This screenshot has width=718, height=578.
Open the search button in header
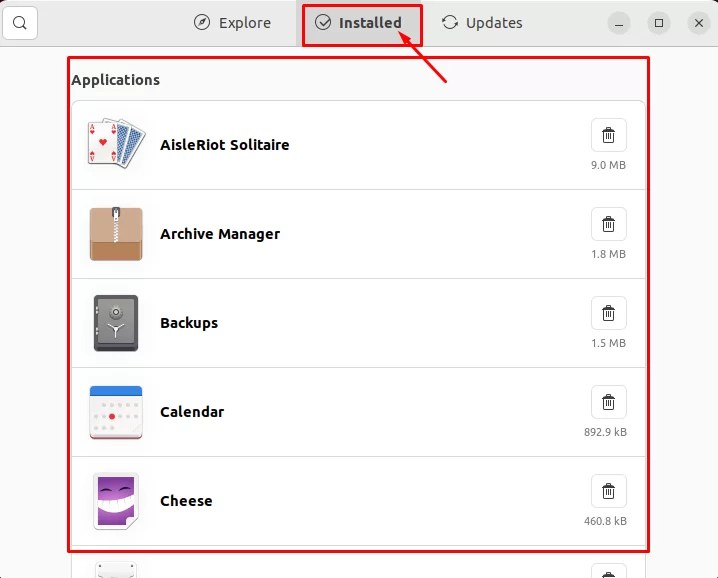20,22
